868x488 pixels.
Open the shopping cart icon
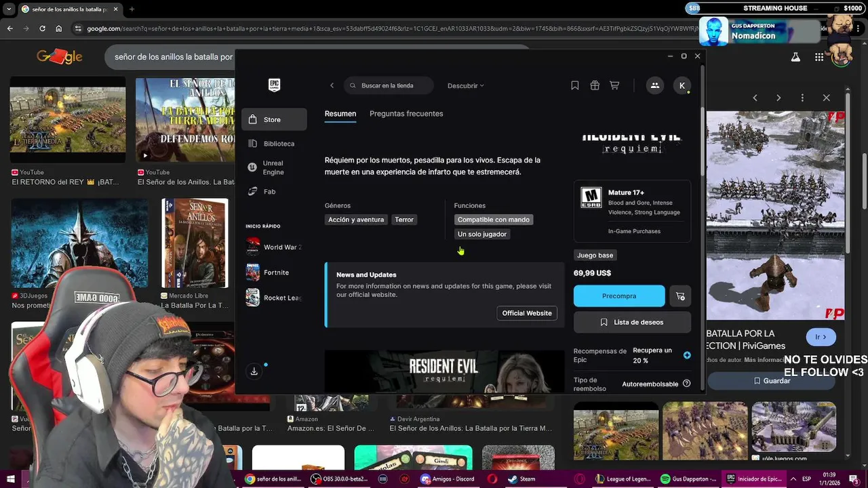tap(614, 85)
